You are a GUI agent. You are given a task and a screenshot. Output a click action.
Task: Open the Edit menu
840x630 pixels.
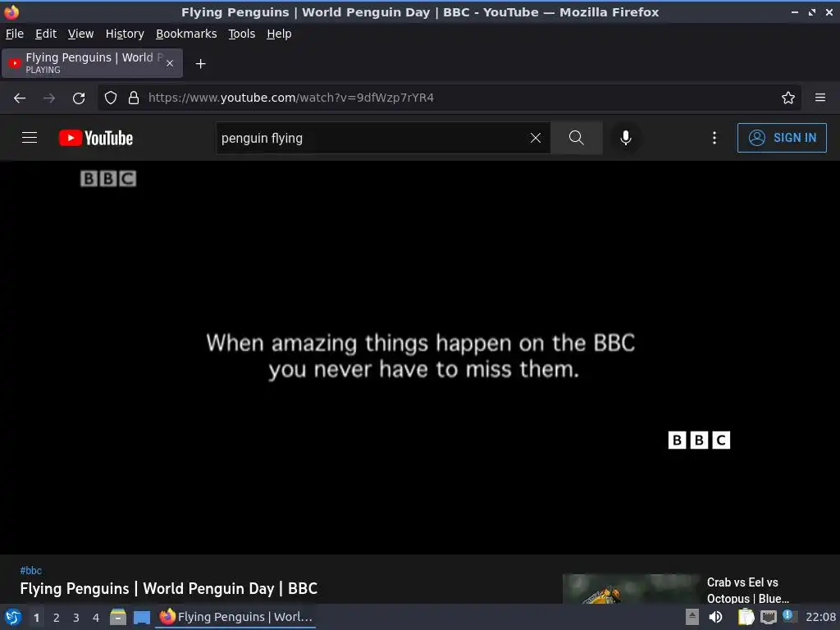coord(46,34)
